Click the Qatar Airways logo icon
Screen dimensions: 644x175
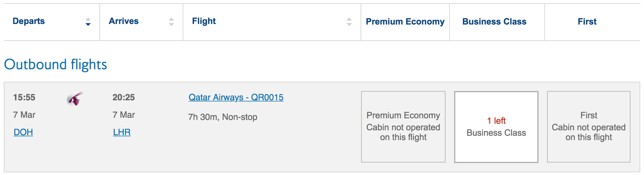point(75,99)
